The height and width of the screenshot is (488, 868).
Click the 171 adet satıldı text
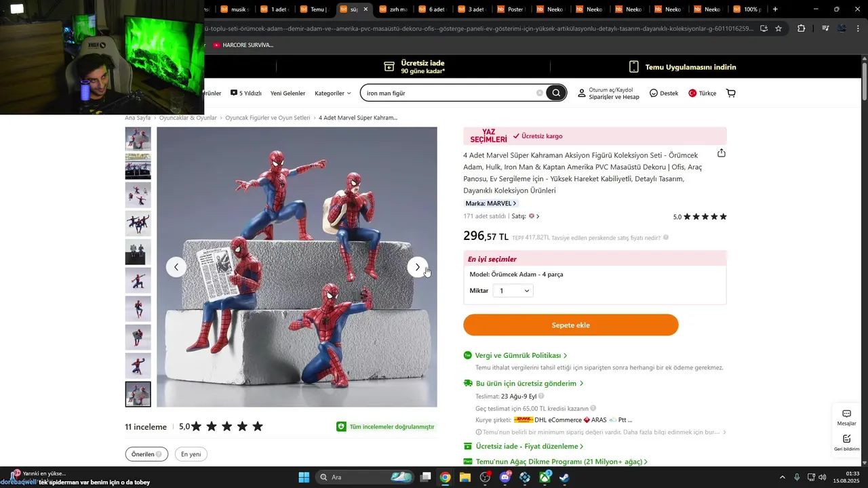[x=485, y=216]
